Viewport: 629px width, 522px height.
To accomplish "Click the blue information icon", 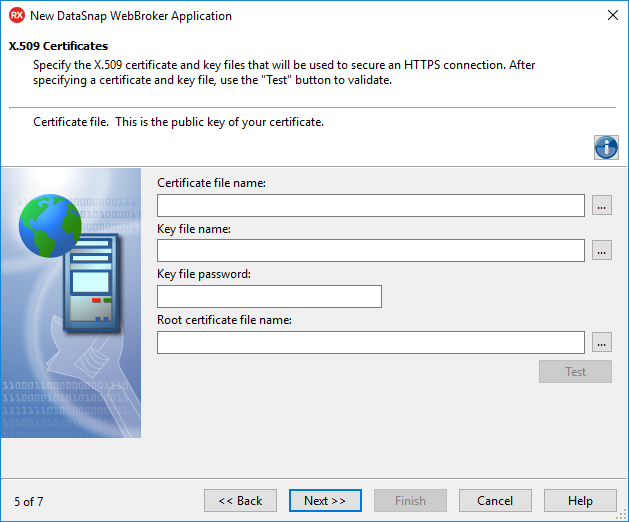I will pyautogui.click(x=606, y=148).
